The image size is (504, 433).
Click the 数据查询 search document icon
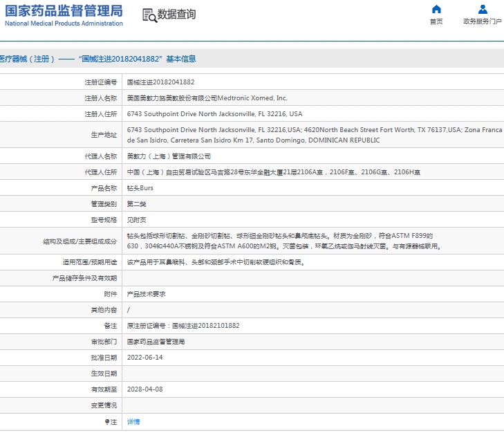pyautogui.click(x=150, y=15)
